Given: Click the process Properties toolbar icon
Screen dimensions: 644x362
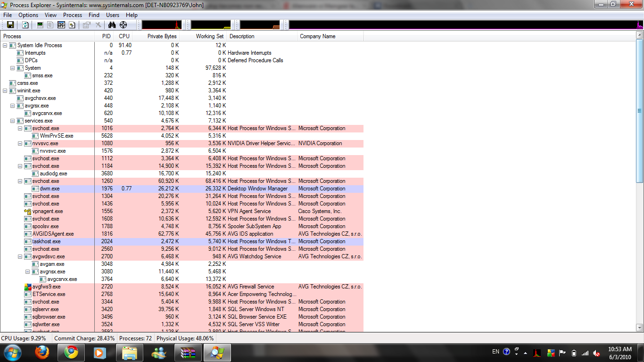Looking at the screenshot, I should click(87, 25).
